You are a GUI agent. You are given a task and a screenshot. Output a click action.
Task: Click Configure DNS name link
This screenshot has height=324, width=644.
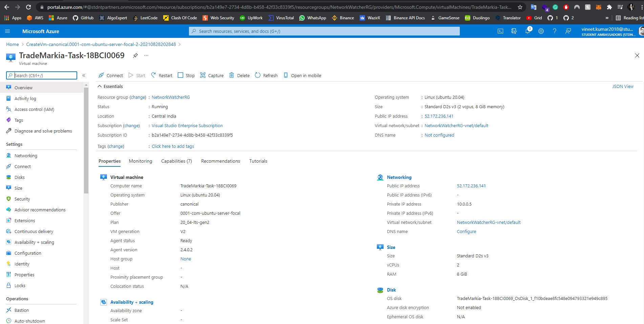(x=466, y=231)
